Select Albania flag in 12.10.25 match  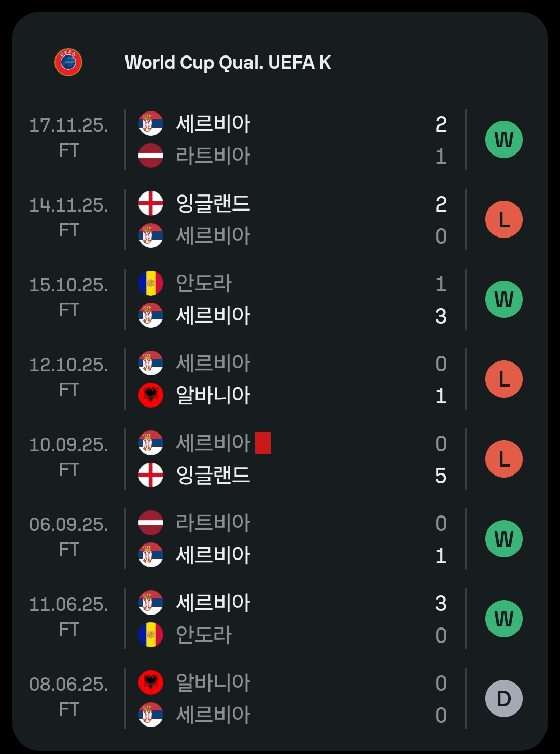151,395
